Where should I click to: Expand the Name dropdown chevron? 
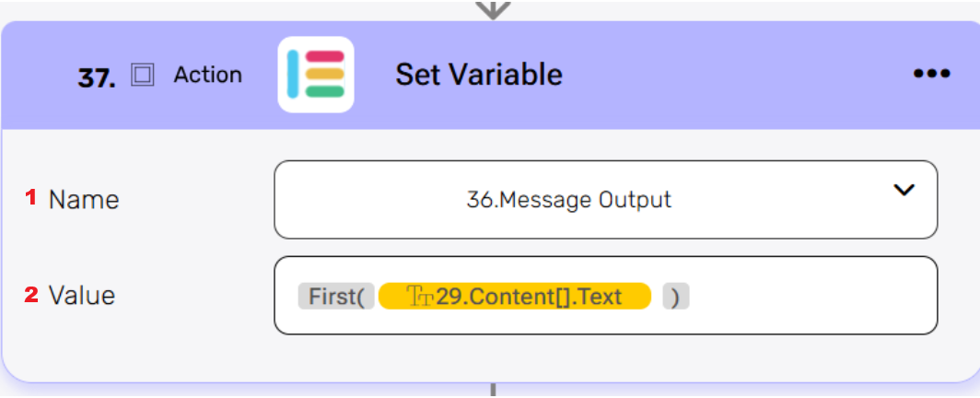[904, 190]
